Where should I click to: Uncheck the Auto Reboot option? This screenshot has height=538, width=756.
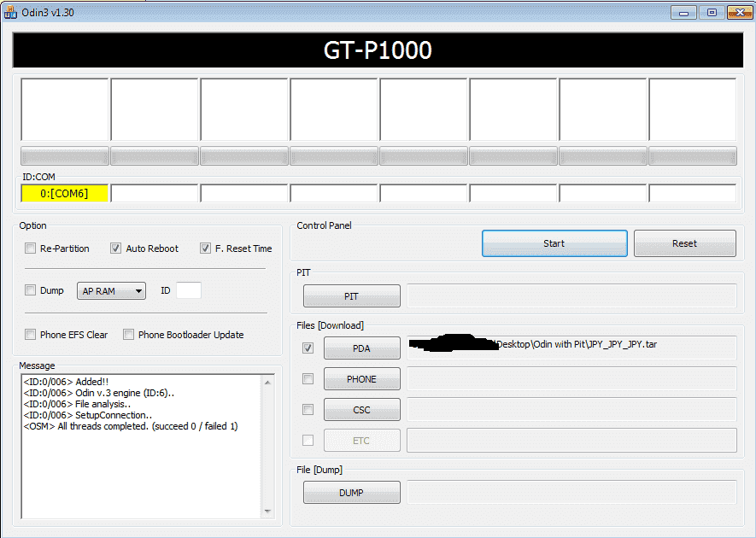click(115, 249)
